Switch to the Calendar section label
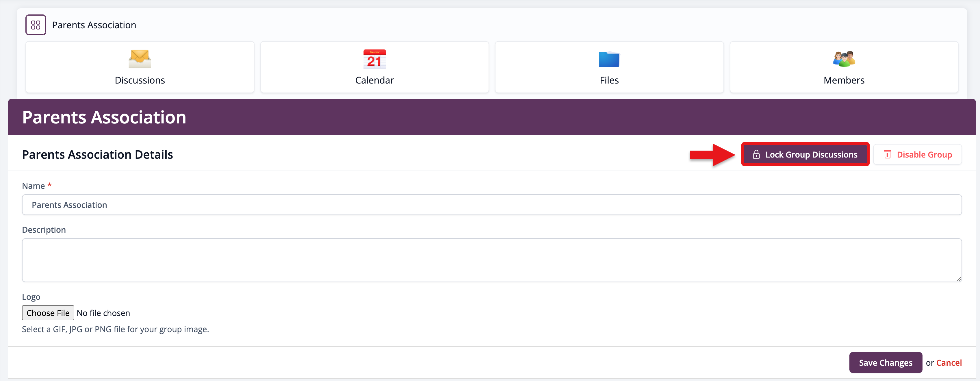 click(x=374, y=80)
